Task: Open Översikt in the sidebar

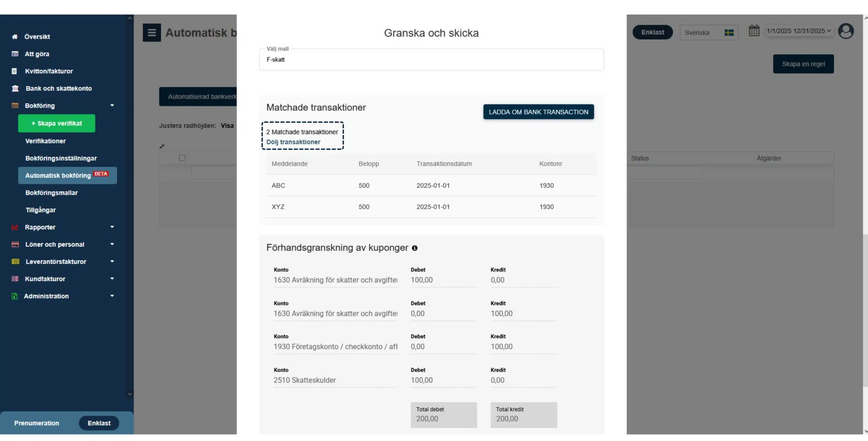Action: pos(37,37)
